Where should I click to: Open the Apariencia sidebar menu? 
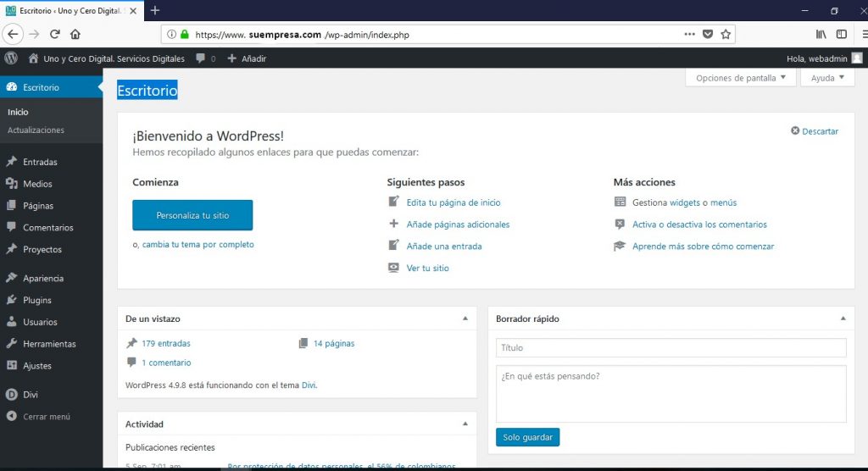pos(43,278)
